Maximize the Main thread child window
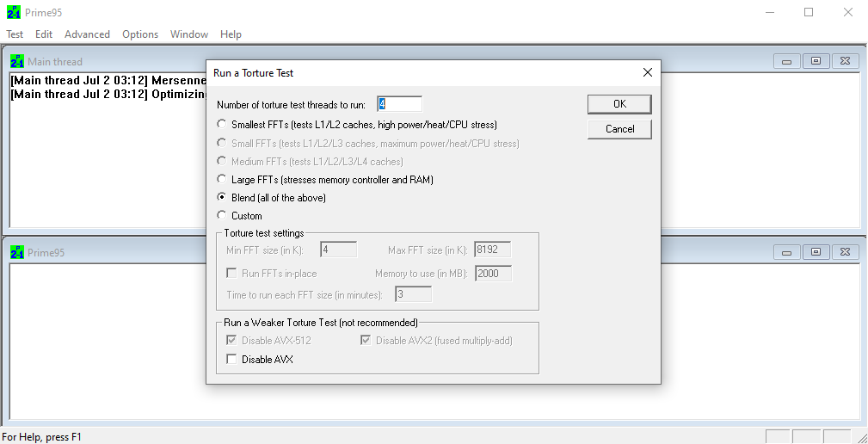868x444 pixels. tap(816, 61)
